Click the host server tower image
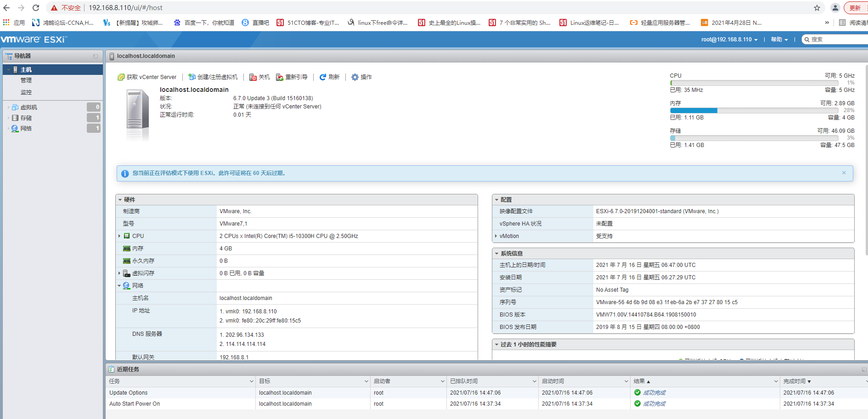 click(137, 114)
